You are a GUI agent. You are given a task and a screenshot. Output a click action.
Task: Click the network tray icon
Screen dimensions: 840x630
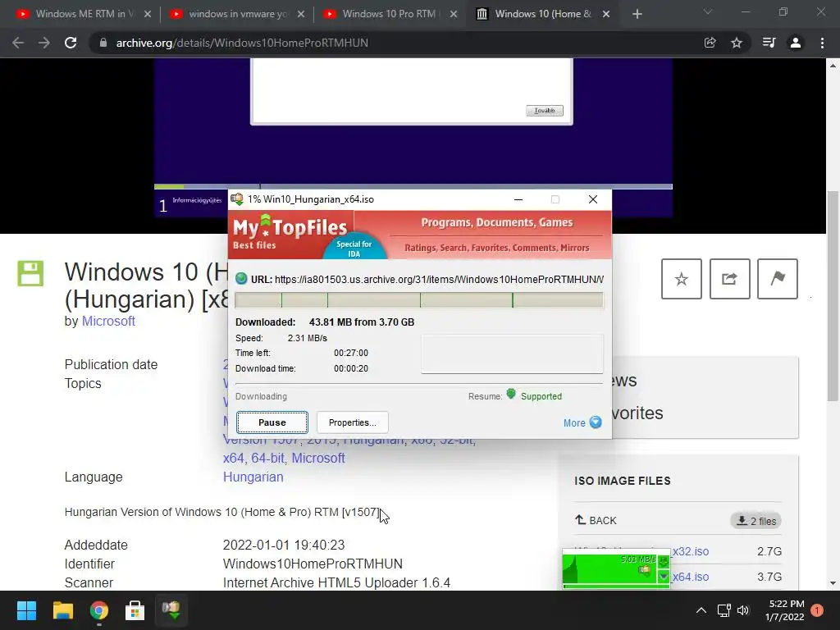724,610
